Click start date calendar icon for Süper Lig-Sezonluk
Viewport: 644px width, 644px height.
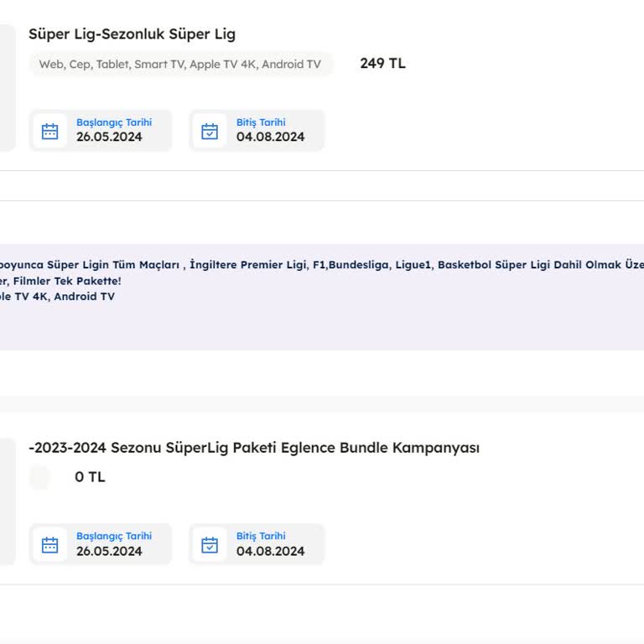coord(50,131)
